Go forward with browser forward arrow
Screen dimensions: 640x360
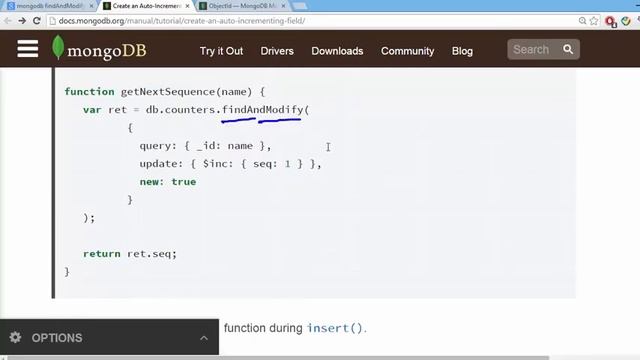22,21
